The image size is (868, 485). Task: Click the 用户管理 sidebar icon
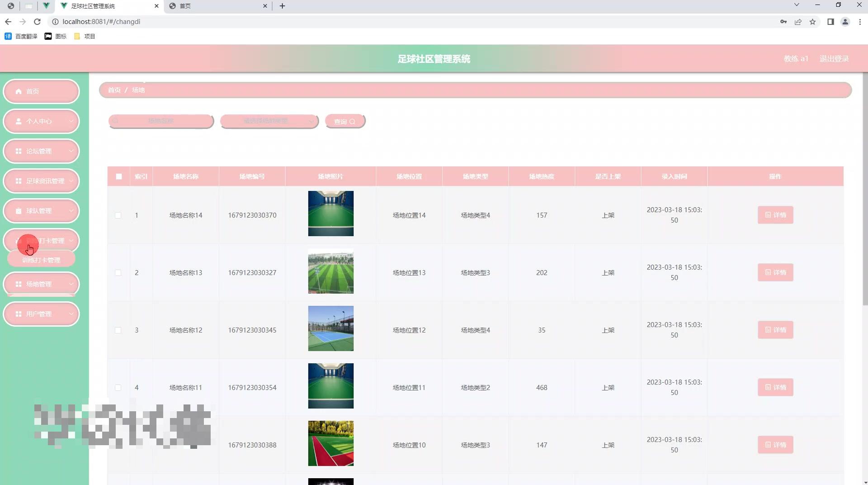pos(19,314)
